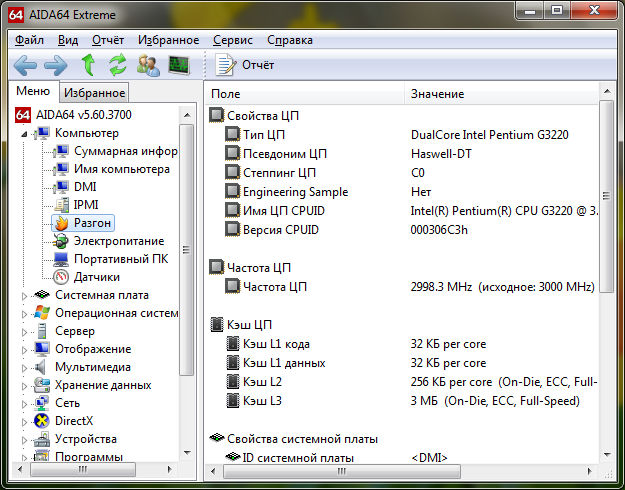Open the Вид menu
Image resolution: width=625 pixels, height=490 pixels.
tap(68, 40)
